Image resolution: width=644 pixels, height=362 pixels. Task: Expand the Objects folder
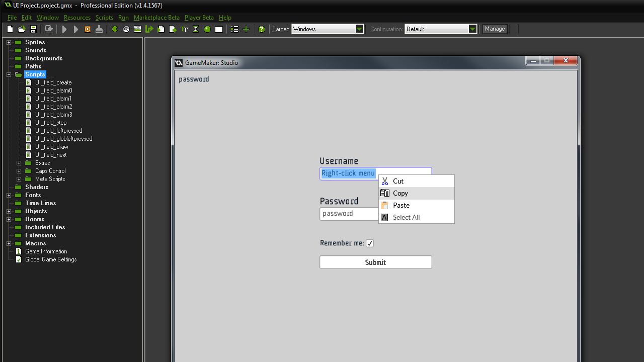click(x=9, y=211)
